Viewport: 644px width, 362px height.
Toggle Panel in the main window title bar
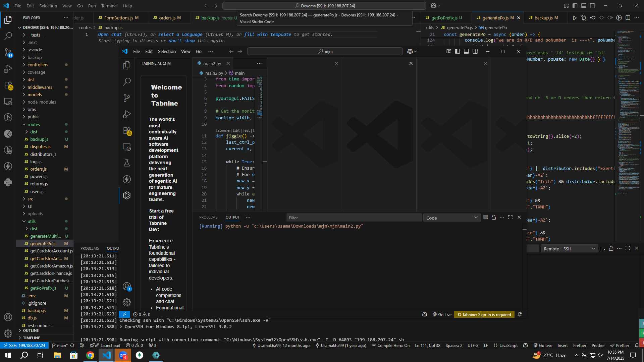(584, 6)
